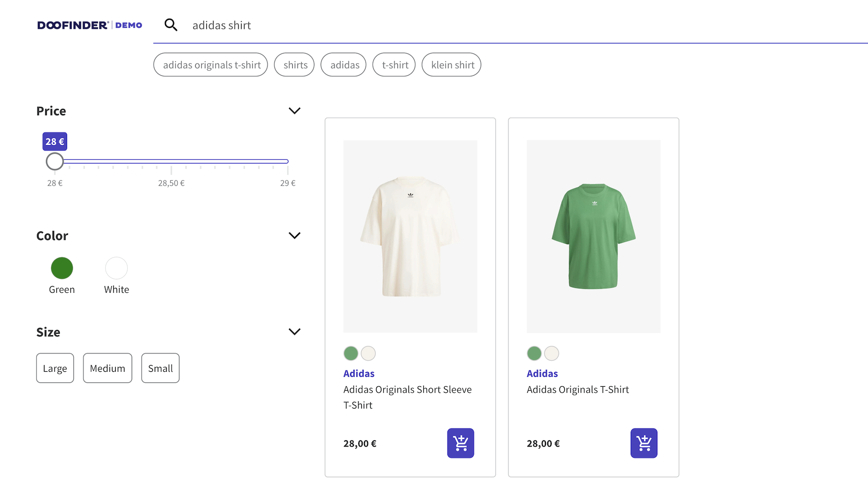Open Adidas brand link on Originals T-Shirt card
868x490 pixels.
pyautogui.click(x=542, y=373)
